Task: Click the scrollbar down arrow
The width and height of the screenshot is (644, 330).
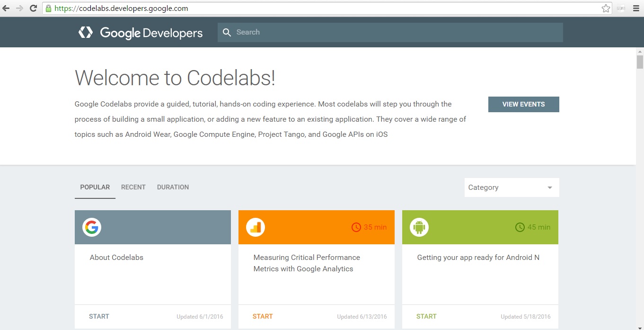Action: point(641,327)
